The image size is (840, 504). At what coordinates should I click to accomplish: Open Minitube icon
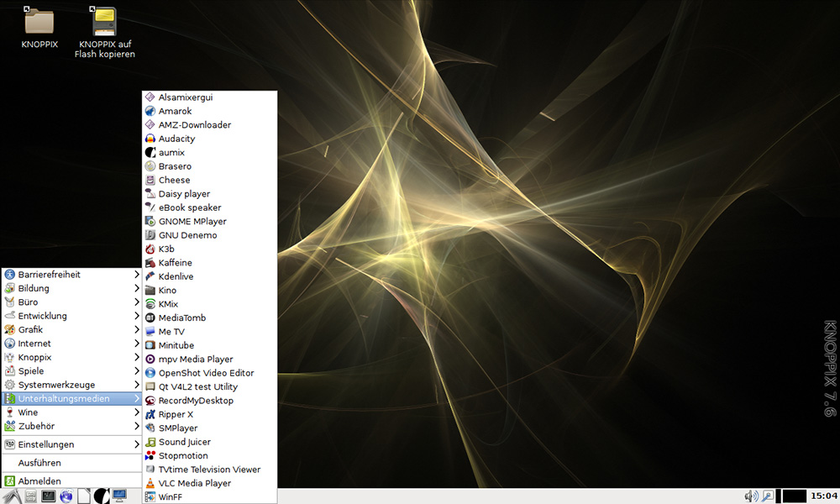coord(150,345)
